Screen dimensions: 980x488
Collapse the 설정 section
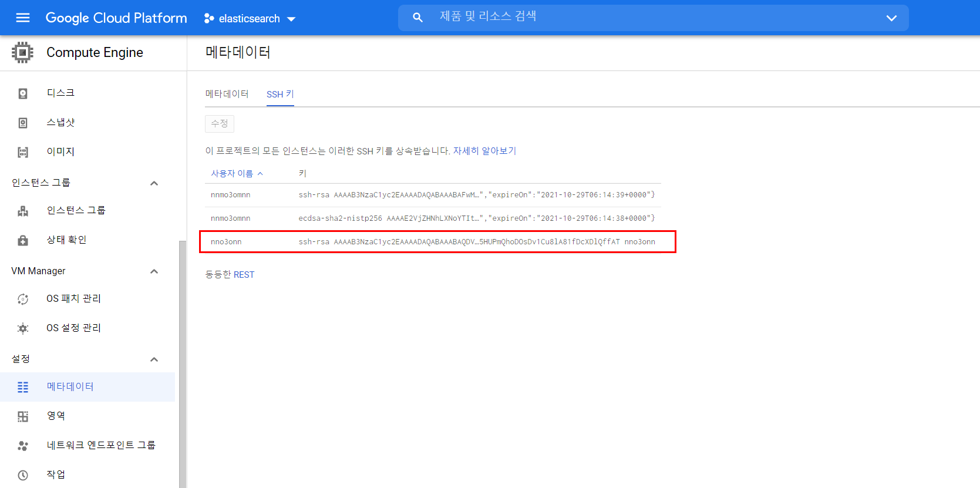coord(154,359)
